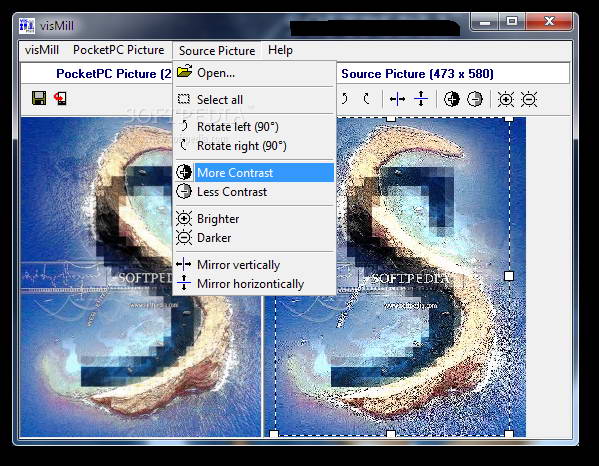Select Mirror horizontically menu entry
Image resolution: width=599 pixels, height=466 pixels.
pos(254,283)
